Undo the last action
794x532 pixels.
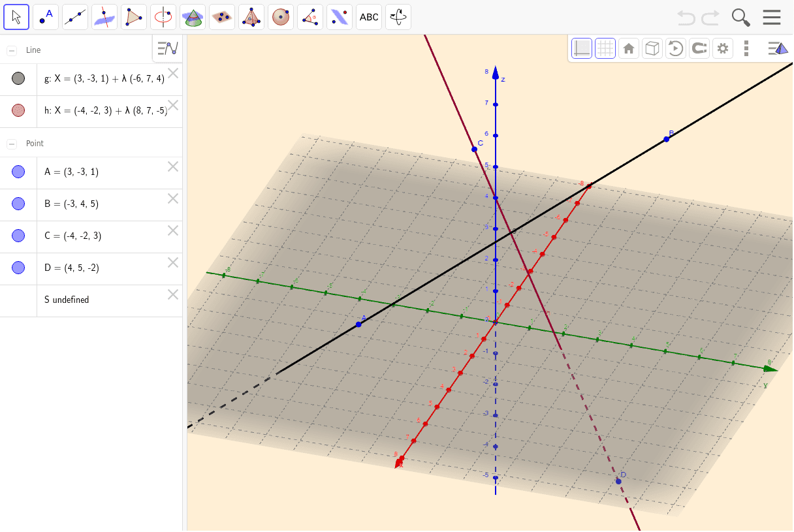click(x=686, y=17)
